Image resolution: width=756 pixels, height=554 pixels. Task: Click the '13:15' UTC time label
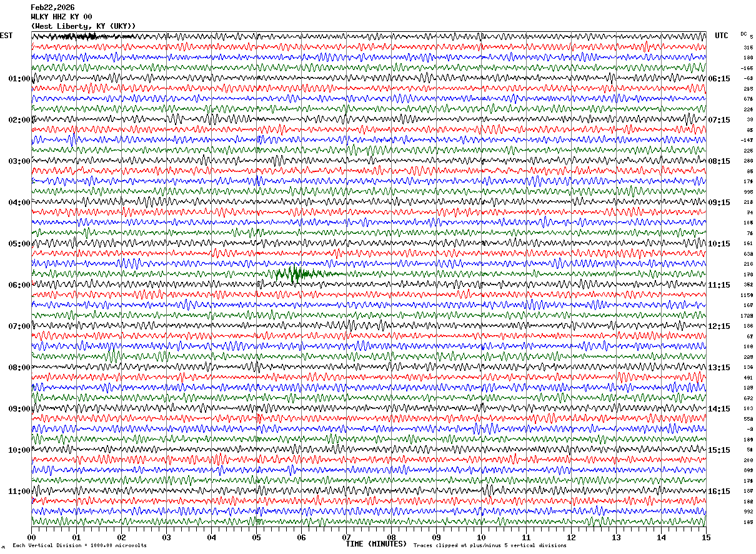pyautogui.click(x=719, y=368)
